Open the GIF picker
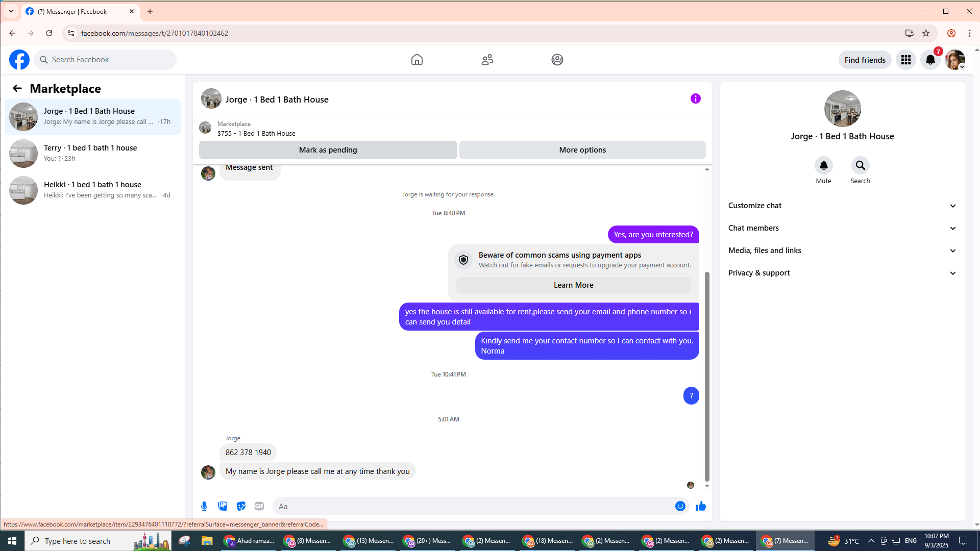The image size is (980, 551). [259, 506]
